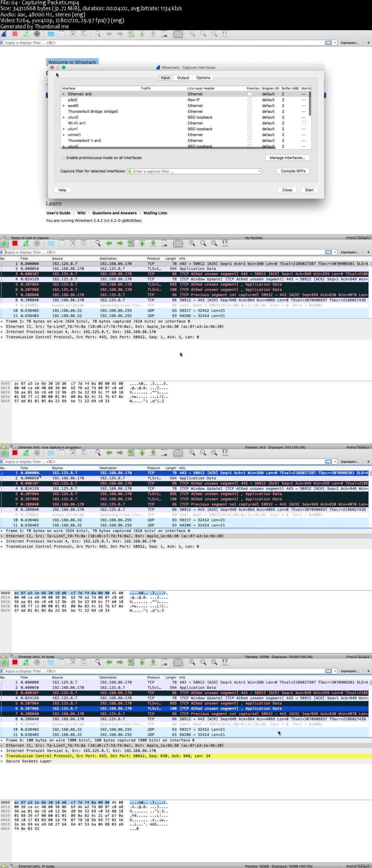The image size is (372, 868).
Task: Click Go back green arrow in second frame toolbar
Action: pos(109,243)
